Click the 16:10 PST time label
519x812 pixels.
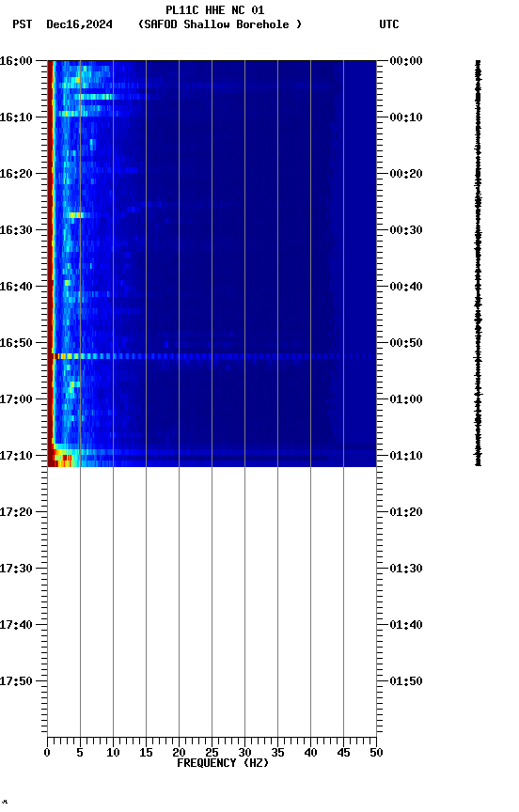click(x=16, y=117)
